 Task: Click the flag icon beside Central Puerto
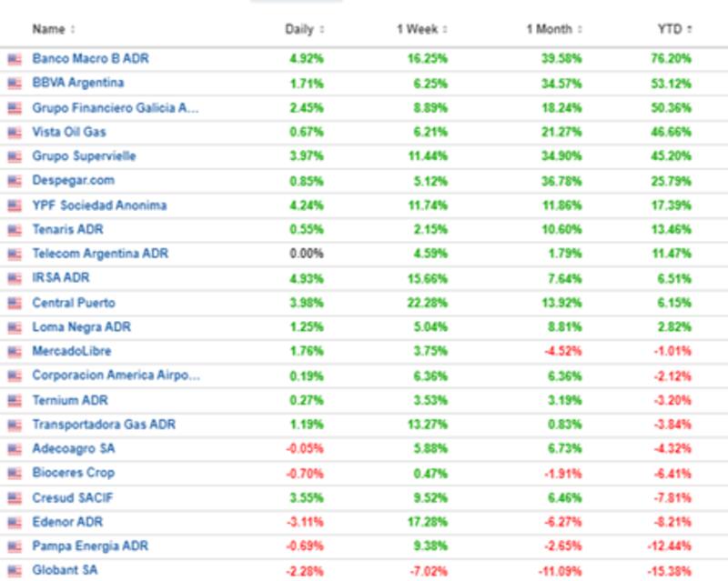pyautogui.click(x=14, y=303)
